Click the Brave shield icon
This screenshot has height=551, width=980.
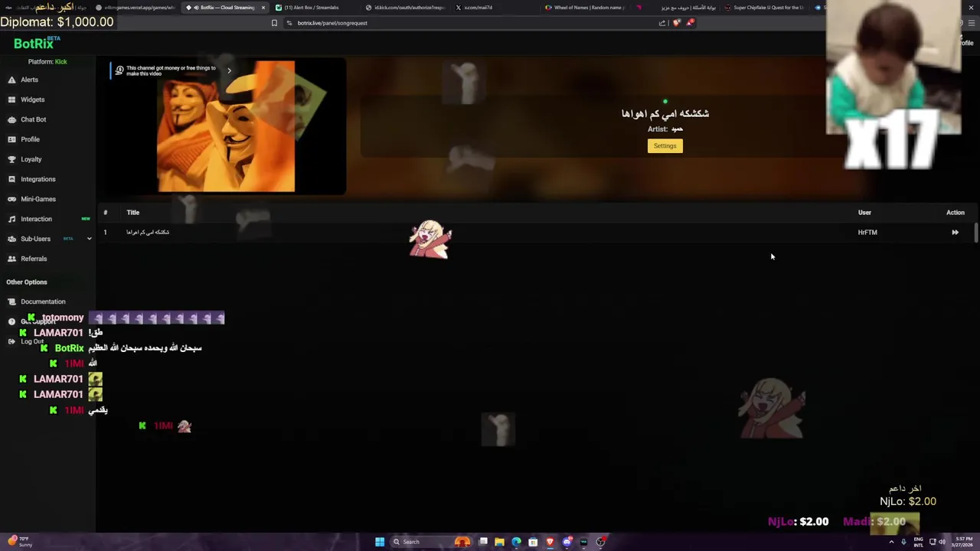point(676,23)
